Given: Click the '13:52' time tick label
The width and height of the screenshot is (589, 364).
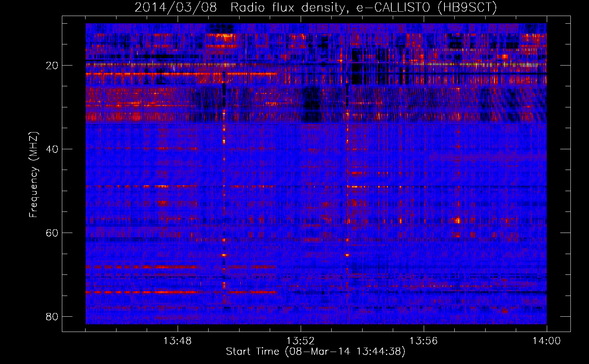Looking at the screenshot, I should 300,341.
